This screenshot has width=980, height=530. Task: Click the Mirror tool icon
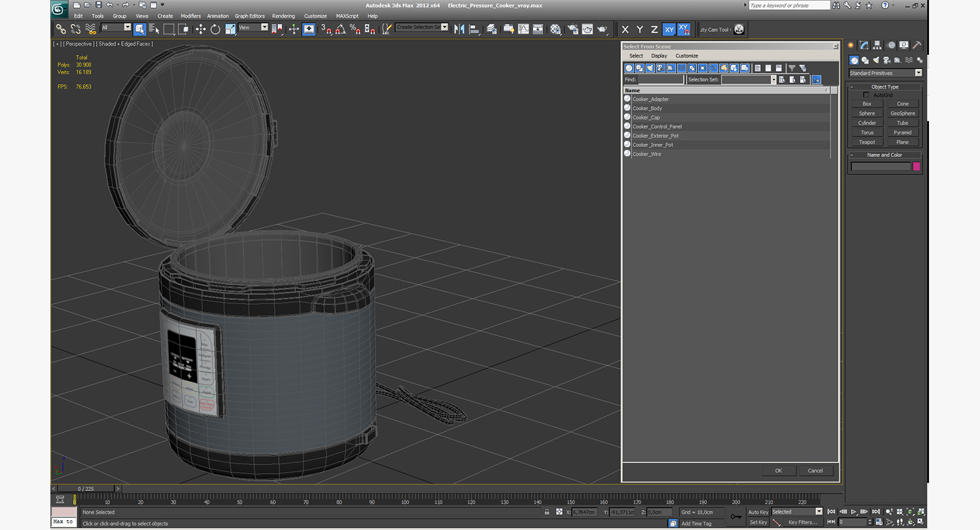pos(459,29)
